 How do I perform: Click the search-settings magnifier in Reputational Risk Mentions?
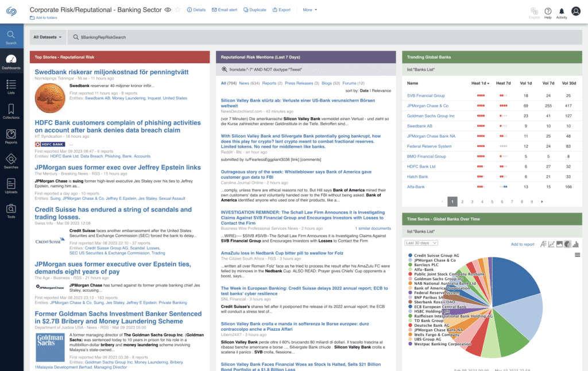[x=225, y=69]
